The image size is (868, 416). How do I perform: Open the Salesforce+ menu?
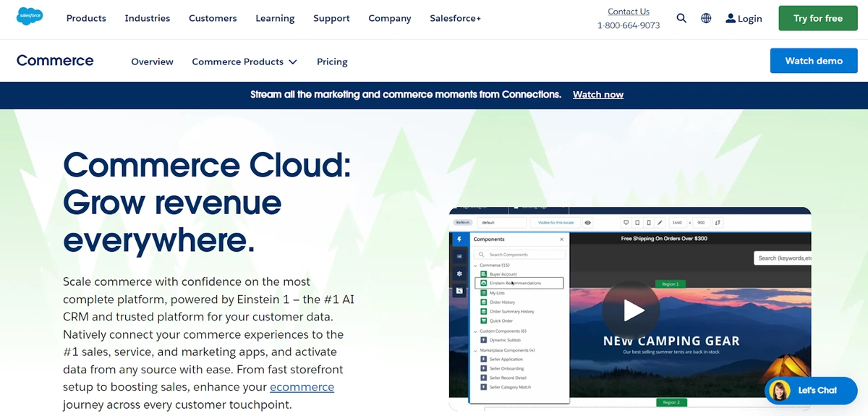pos(455,18)
